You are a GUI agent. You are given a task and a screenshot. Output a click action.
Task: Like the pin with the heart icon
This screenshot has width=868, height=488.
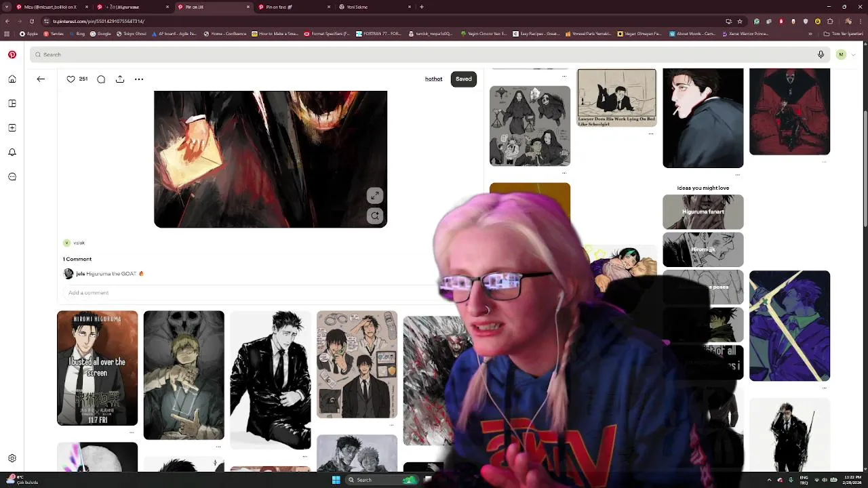click(71, 79)
